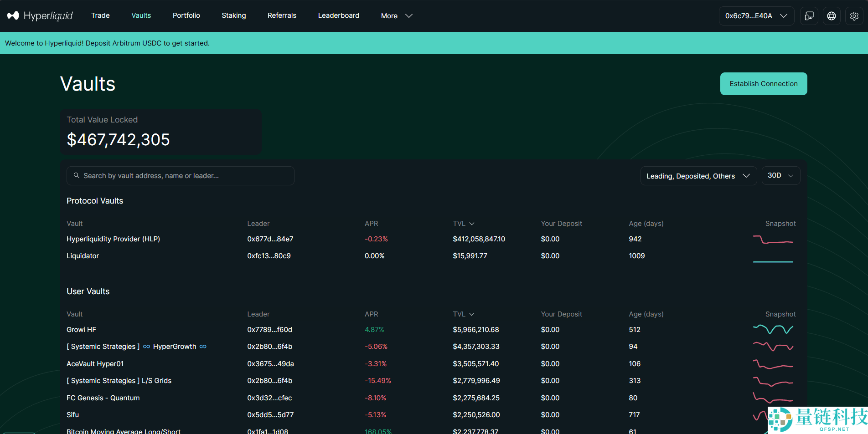
Task: Change the 30D time range dropdown
Action: coord(780,176)
